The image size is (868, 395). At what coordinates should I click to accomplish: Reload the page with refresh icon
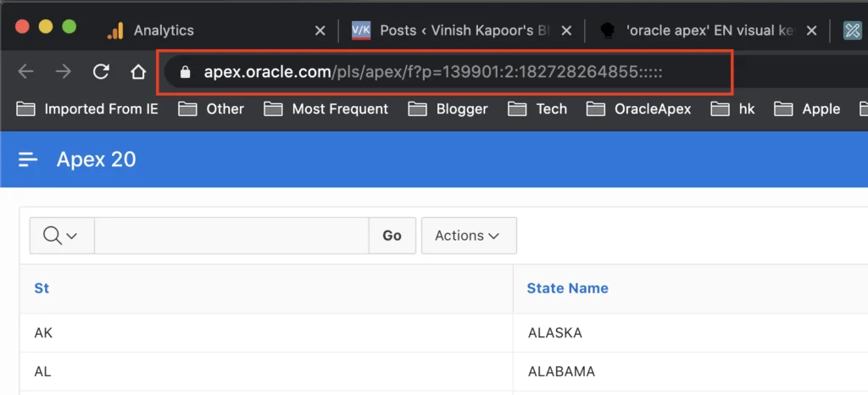pos(101,71)
